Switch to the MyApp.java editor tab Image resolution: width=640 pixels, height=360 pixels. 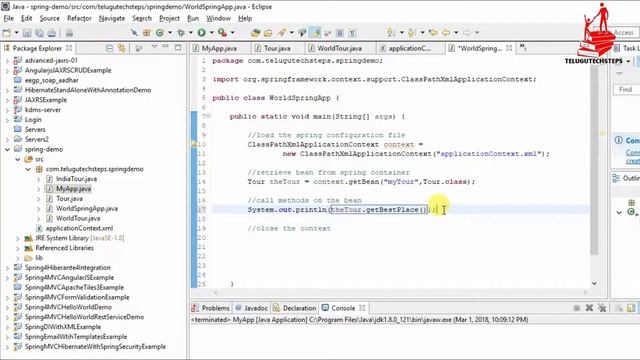pyautogui.click(x=219, y=48)
